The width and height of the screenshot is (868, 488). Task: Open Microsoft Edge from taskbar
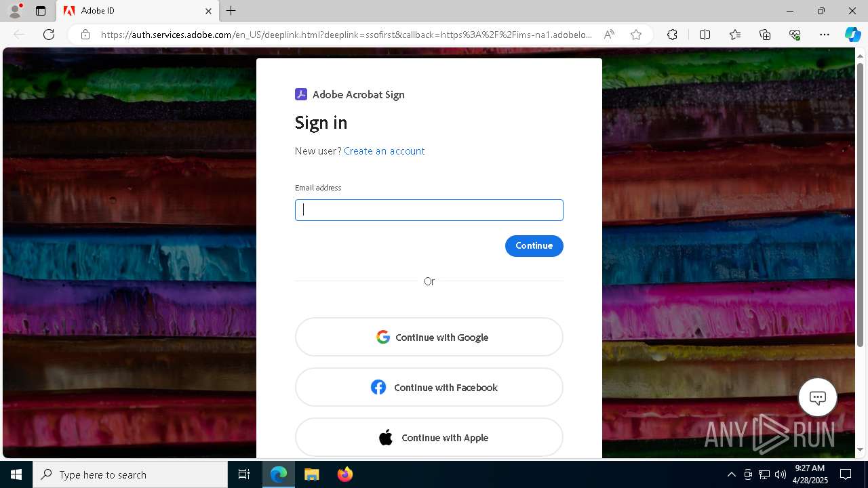tap(279, 474)
